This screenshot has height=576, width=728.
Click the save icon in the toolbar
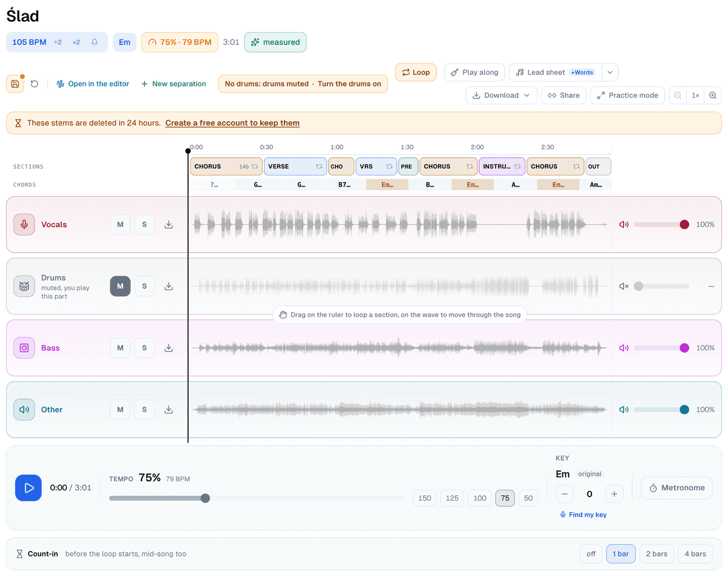coord(15,84)
